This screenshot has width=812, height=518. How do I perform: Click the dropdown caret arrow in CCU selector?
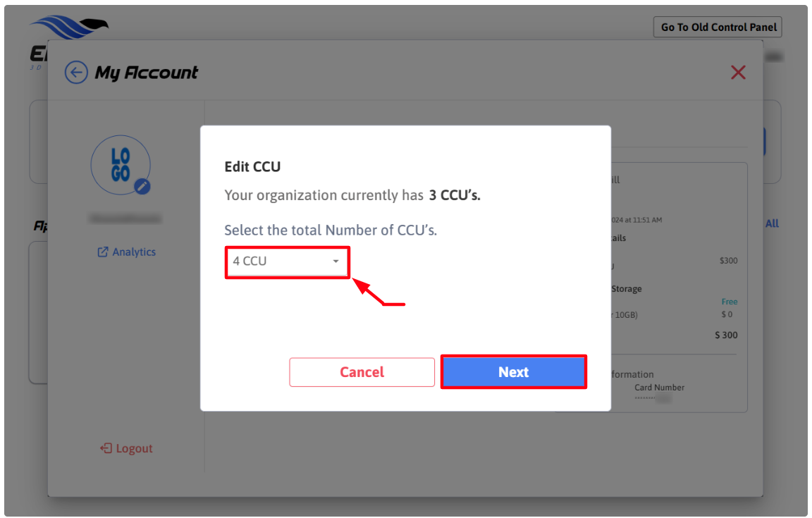336,261
